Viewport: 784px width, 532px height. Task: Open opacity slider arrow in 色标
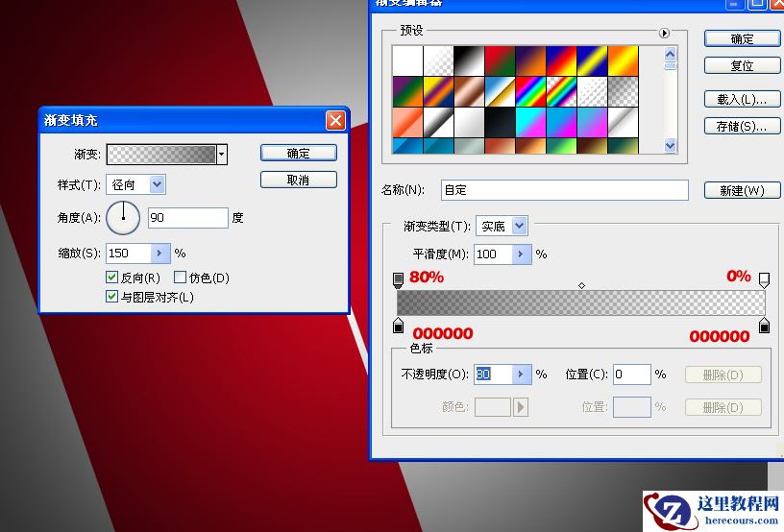tap(521, 375)
